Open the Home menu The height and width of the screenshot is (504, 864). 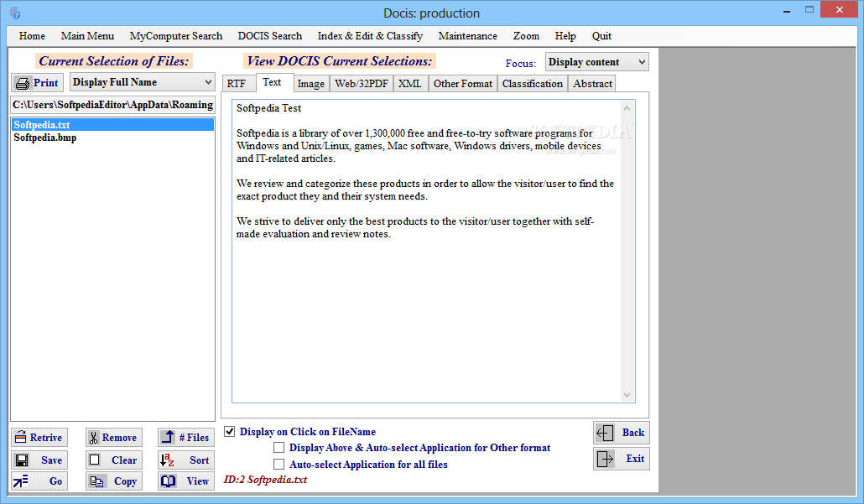(x=32, y=36)
